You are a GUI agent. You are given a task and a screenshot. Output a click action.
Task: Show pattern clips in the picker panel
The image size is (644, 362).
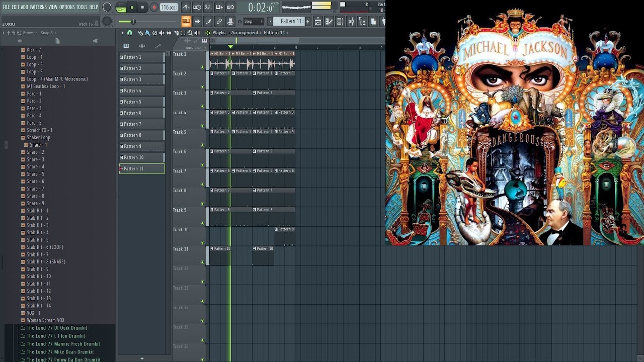point(126,46)
